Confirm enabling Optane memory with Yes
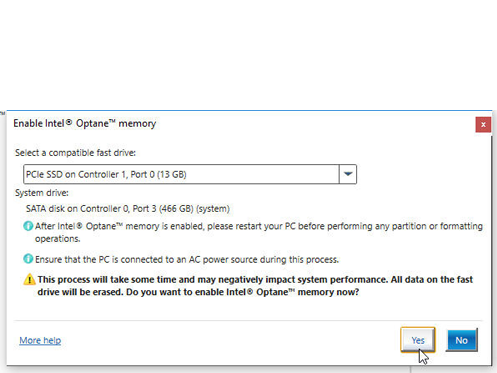 tap(418, 340)
